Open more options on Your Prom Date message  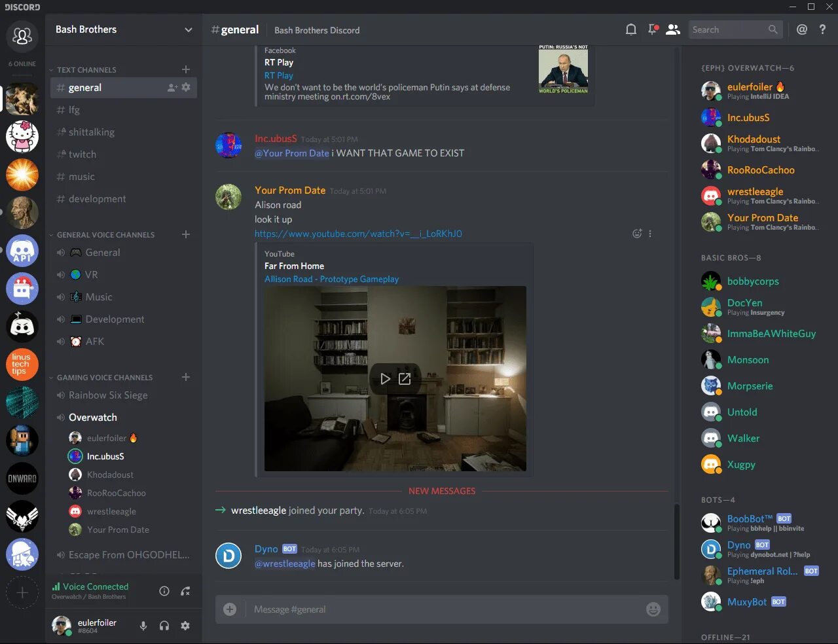click(x=650, y=234)
